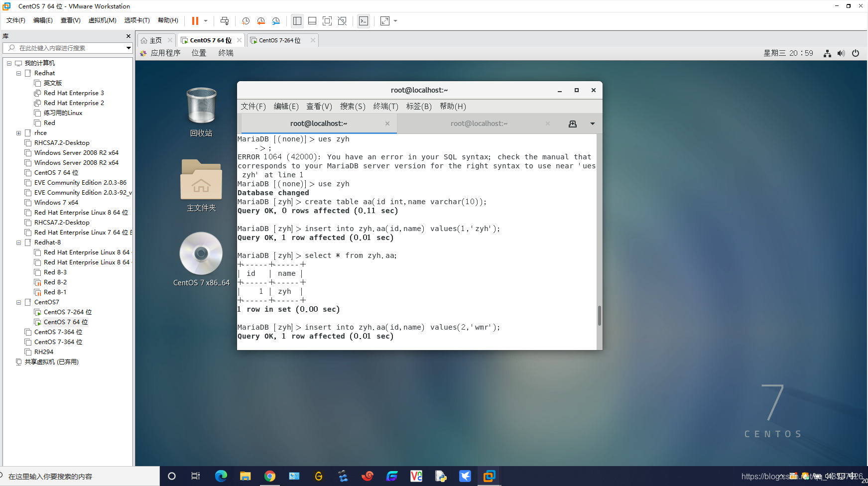Open the 文件(F) menu in VMware
Viewport: 868px width, 486px height.
15,20
